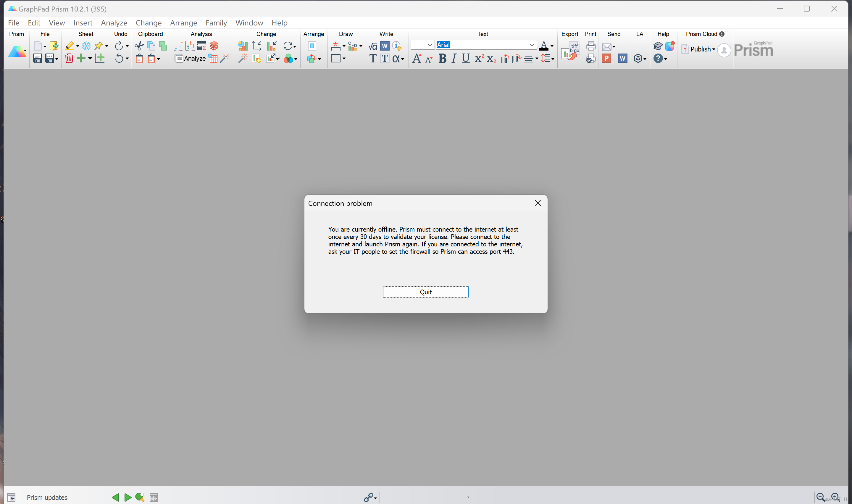Toggle italic text formatting
Screen dimensions: 852x504
454,58
